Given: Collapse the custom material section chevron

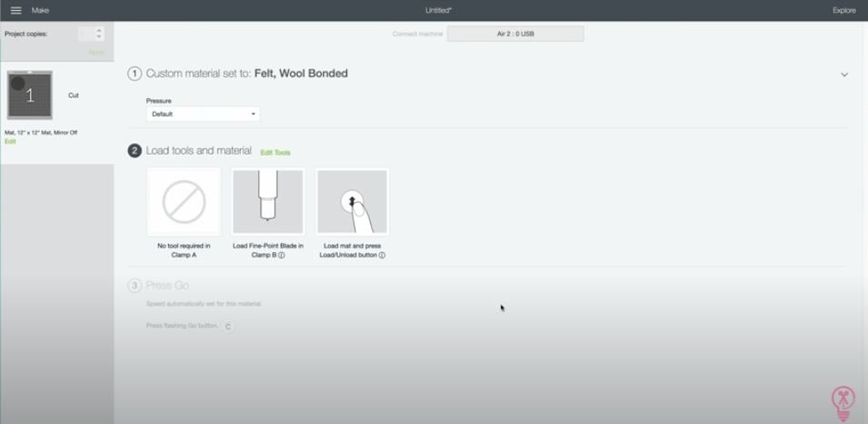Looking at the screenshot, I should [844, 75].
